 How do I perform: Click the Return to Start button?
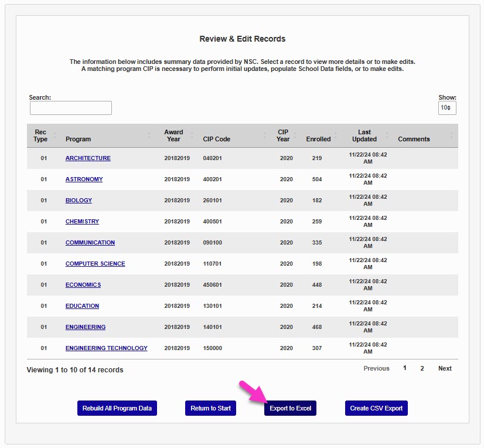coord(210,408)
